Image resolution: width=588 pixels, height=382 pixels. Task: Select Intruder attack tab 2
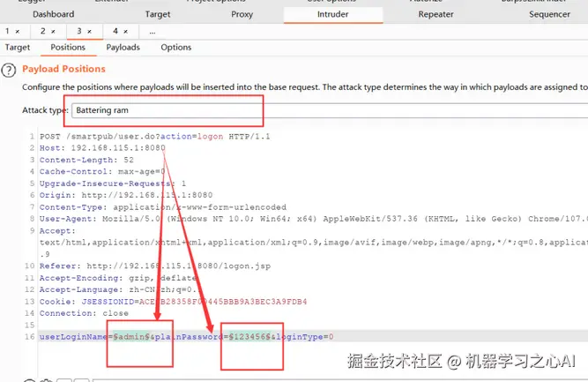click(43, 31)
